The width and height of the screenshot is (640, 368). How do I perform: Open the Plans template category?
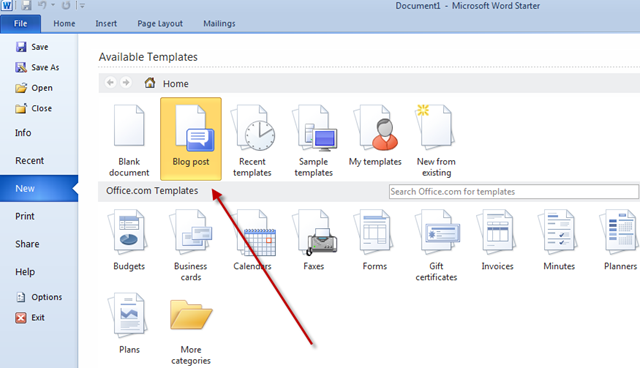point(129,323)
